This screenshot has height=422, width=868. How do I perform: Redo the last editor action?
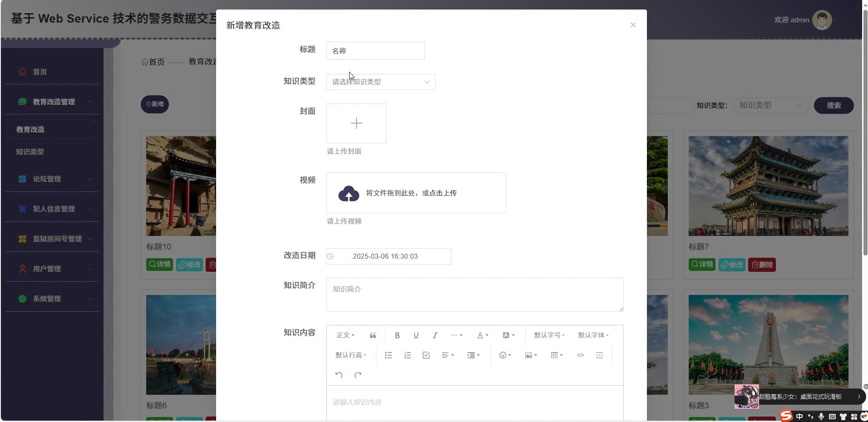[358, 375]
